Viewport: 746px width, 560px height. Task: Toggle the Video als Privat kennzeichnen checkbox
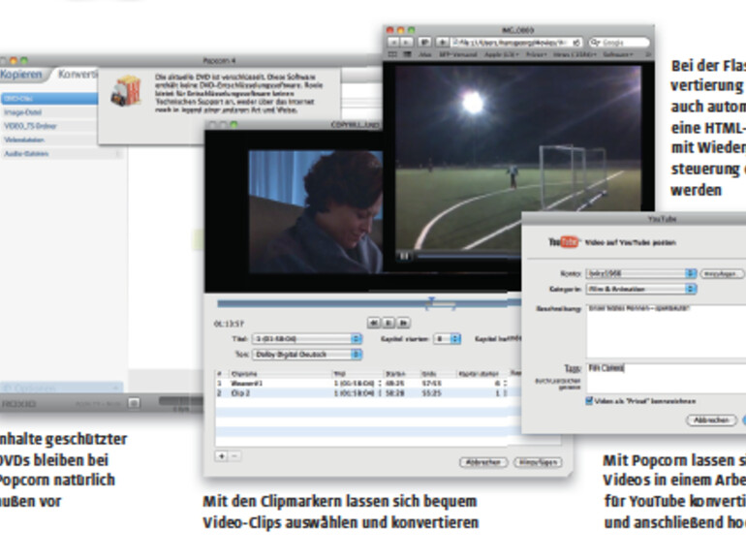(589, 400)
